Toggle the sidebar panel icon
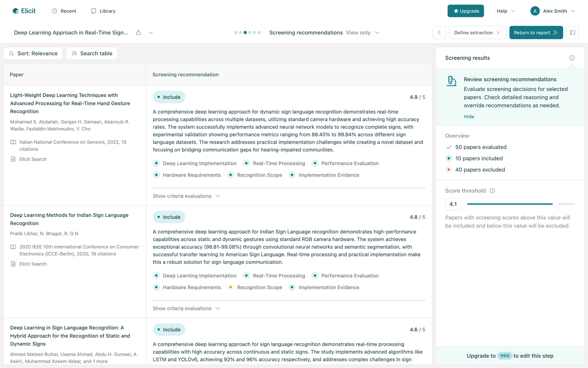Viewport: 588px width, 368px height. [572, 33]
